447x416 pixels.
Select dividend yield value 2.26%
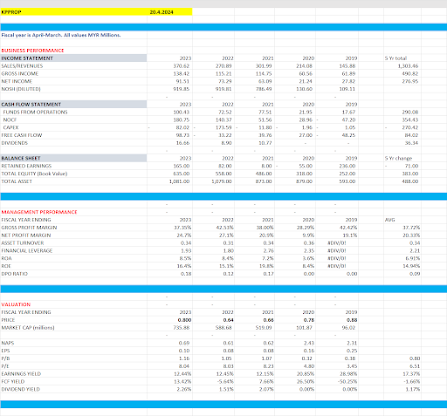[x=183, y=389]
